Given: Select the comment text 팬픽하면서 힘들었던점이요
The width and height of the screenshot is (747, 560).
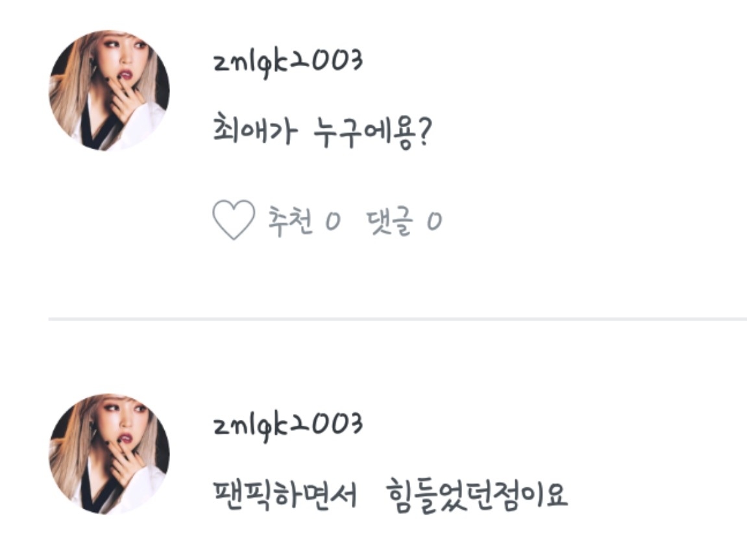Looking at the screenshot, I should (x=389, y=495).
